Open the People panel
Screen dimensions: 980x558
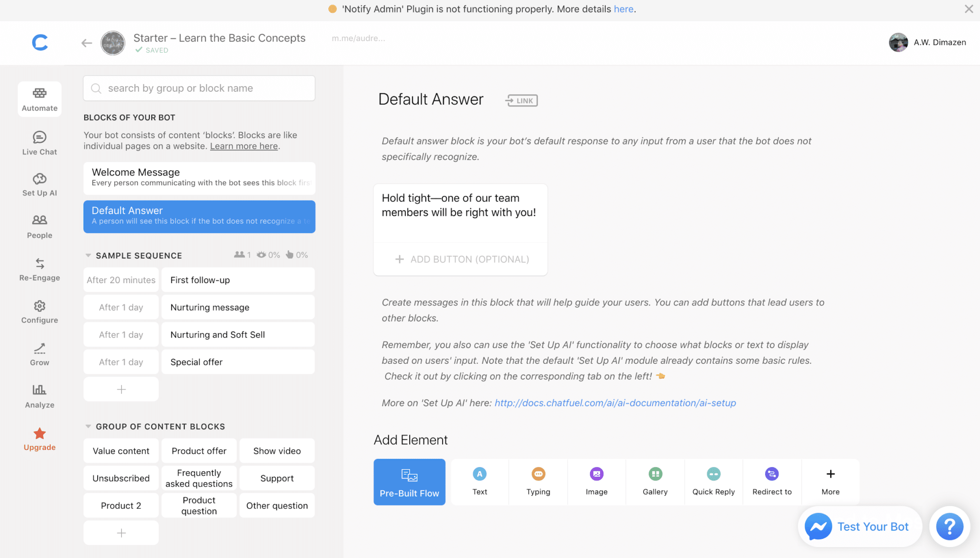39,226
